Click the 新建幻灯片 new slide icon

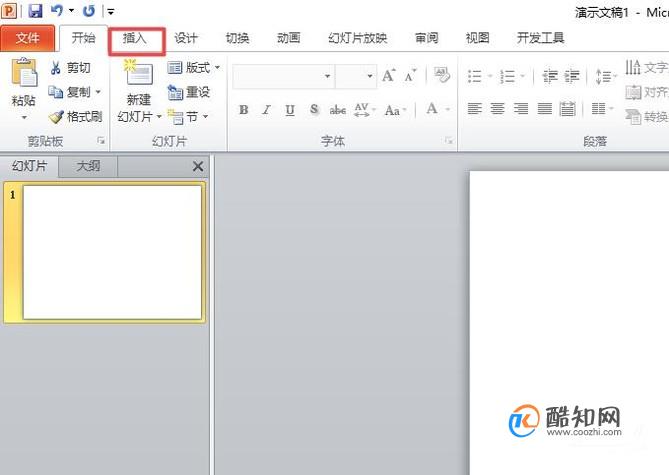coord(138,73)
